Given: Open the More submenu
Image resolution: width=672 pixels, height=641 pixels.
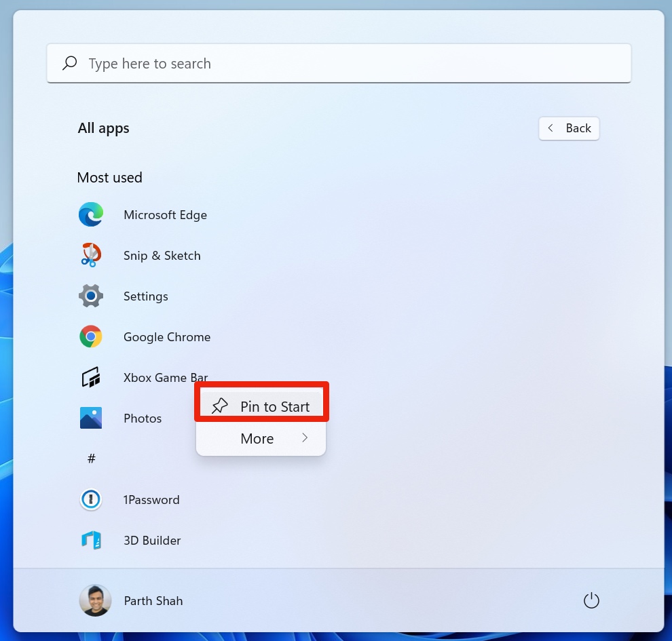Looking at the screenshot, I should click(x=257, y=438).
